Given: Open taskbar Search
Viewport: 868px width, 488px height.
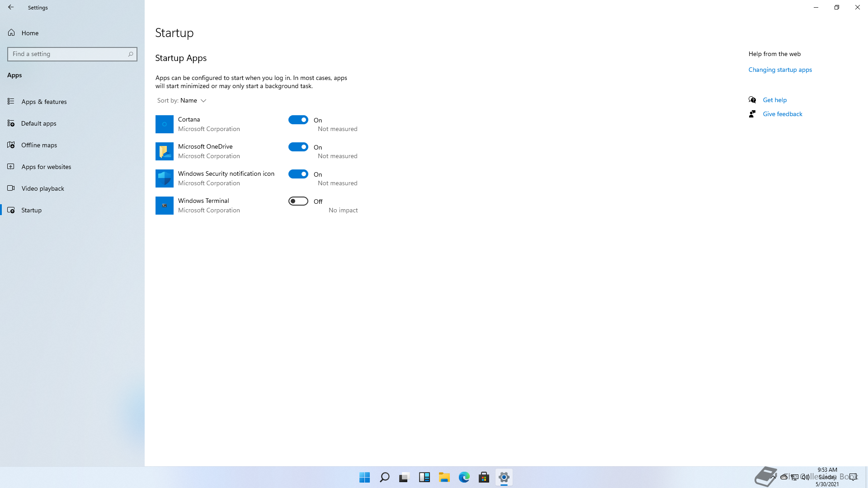Looking at the screenshot, I should point(385,477).
